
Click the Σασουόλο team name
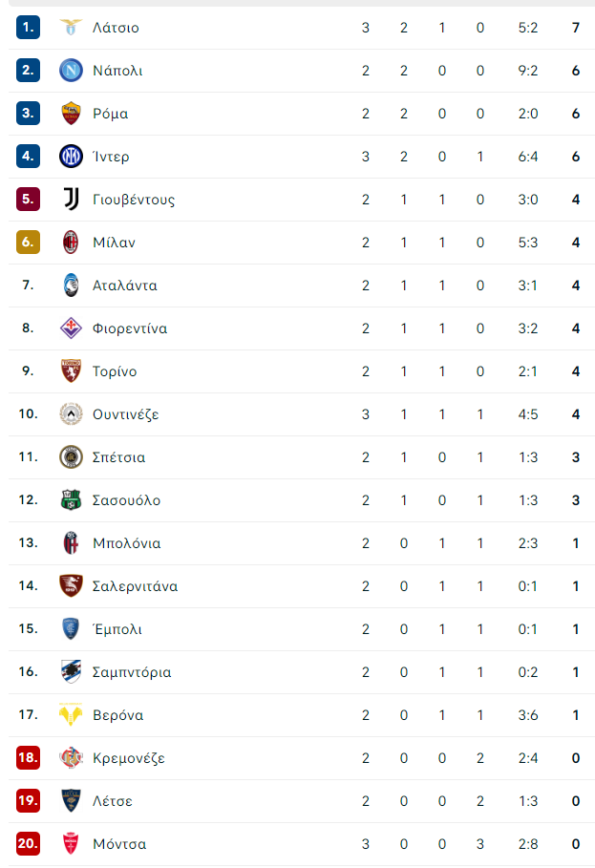pos(126,500)
